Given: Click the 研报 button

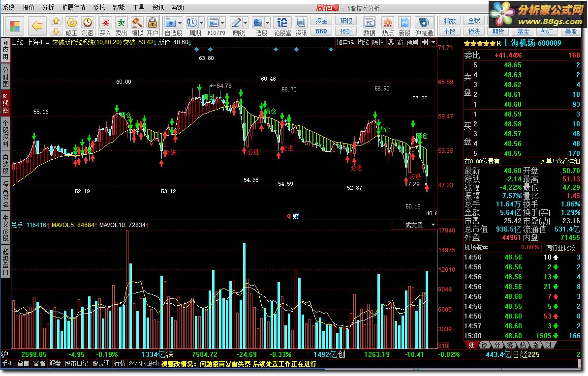Looking at the screenshot, I should click(346, 21).
